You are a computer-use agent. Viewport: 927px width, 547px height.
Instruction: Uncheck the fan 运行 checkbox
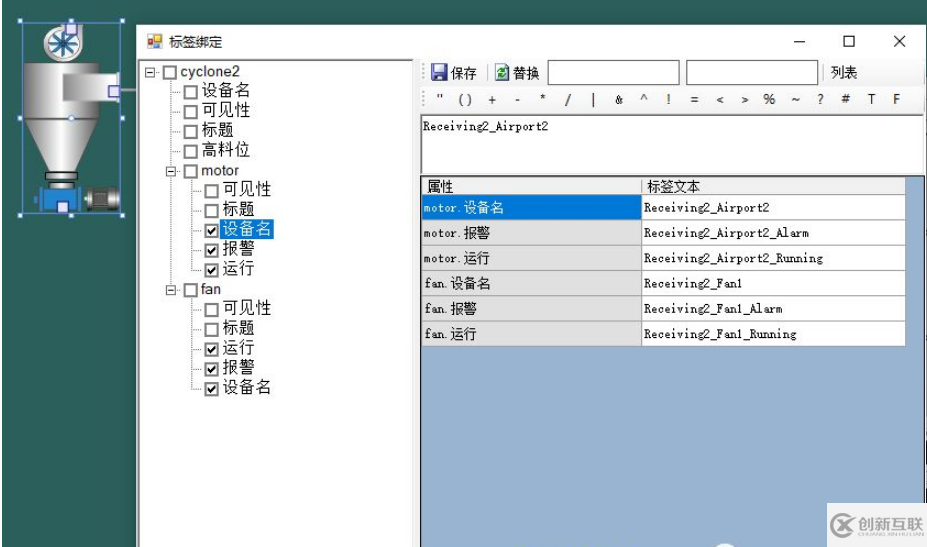click(211, 349)
